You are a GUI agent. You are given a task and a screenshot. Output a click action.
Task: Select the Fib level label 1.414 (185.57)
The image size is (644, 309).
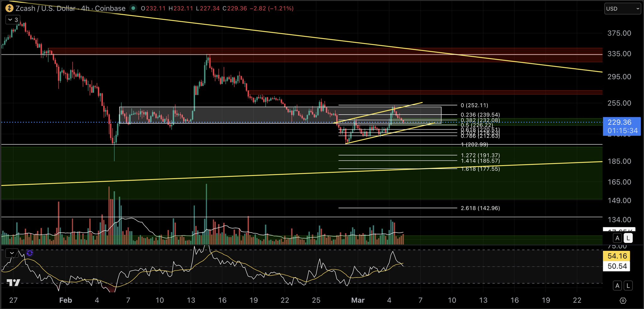(x=480, y=161)
